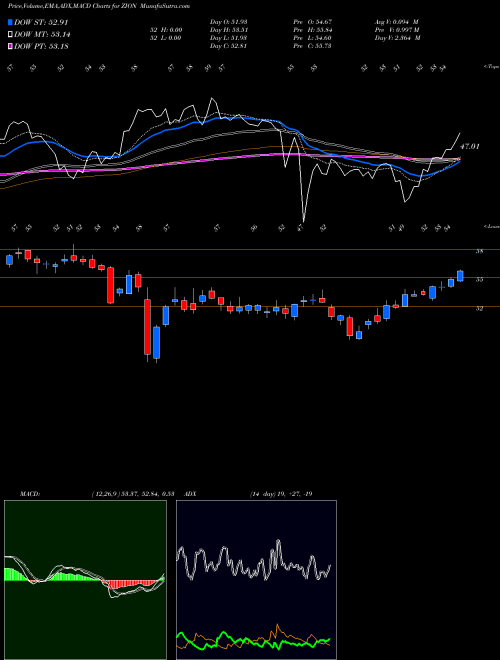This screenshot has height=660, width=500.
Task: Click the MACD panel title
Action: [x=30, y=494]
